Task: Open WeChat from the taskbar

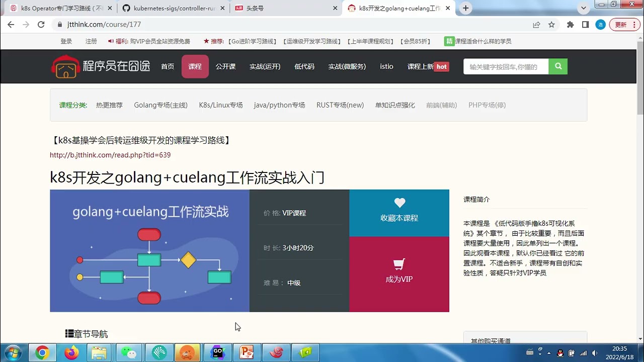Action: pyautogui.click(x=130, y=353)
